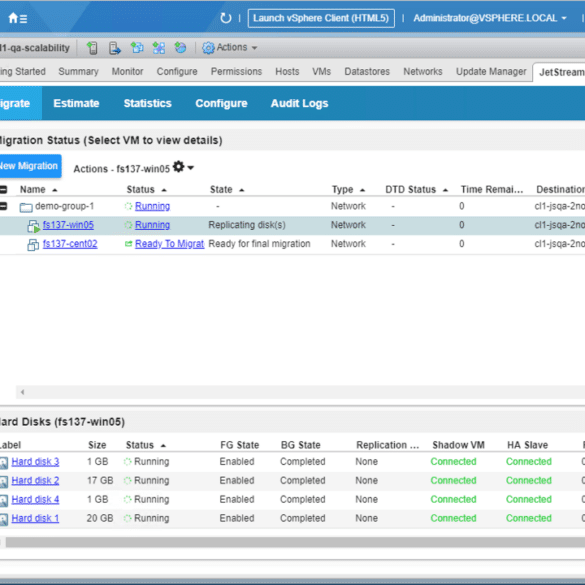Click the first cluster toolbar icon

pyautogui.click(x=92, y=48)
